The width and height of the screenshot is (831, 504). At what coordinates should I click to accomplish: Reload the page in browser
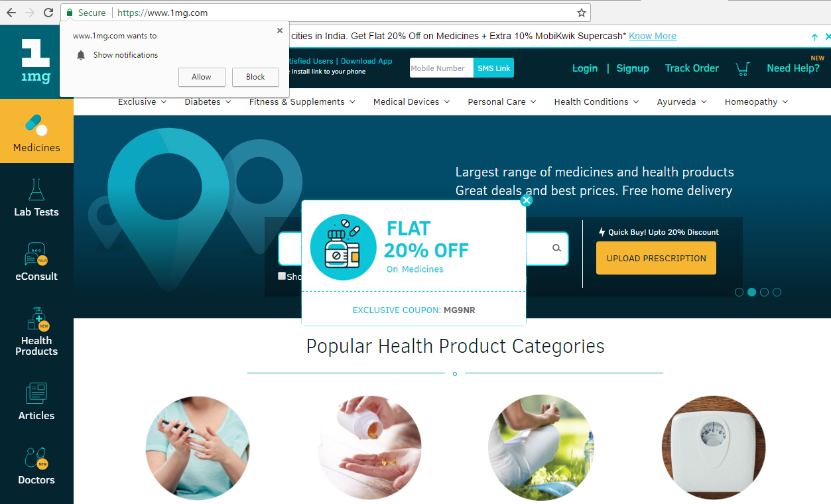tap(48, 13)
